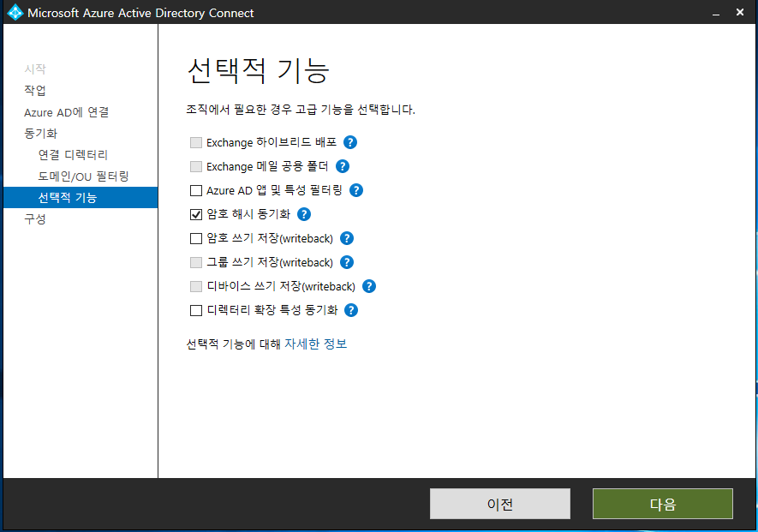Select 동기화 section in sidebar

pyautogui.click(x=40, y=134)
